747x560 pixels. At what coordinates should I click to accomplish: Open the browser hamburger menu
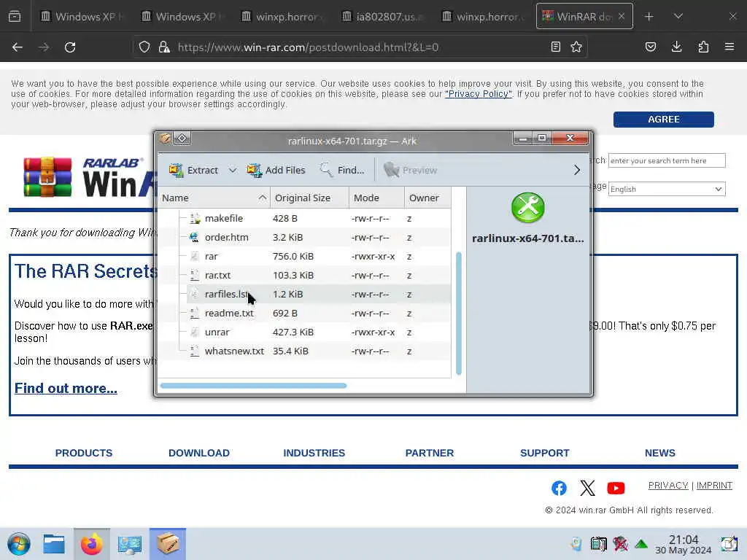(x=729, y=47)
